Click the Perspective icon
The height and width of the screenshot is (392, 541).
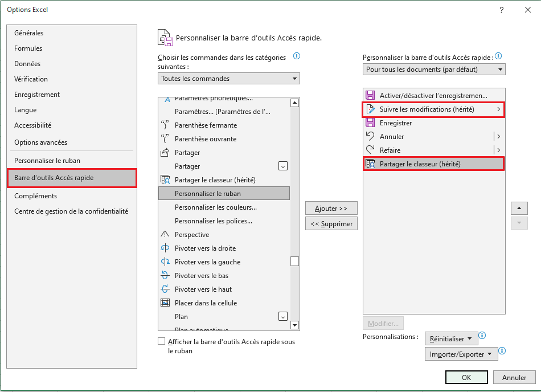[165, 235]
